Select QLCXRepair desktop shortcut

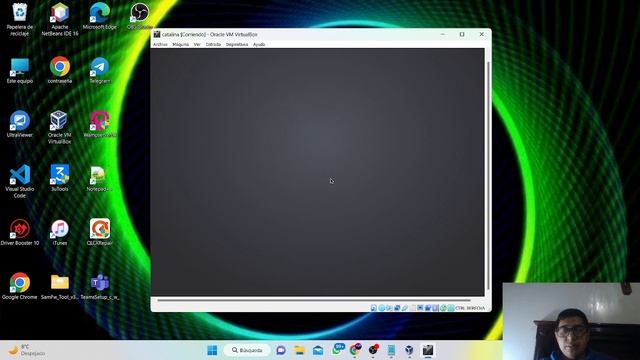(x=100, y=232)
